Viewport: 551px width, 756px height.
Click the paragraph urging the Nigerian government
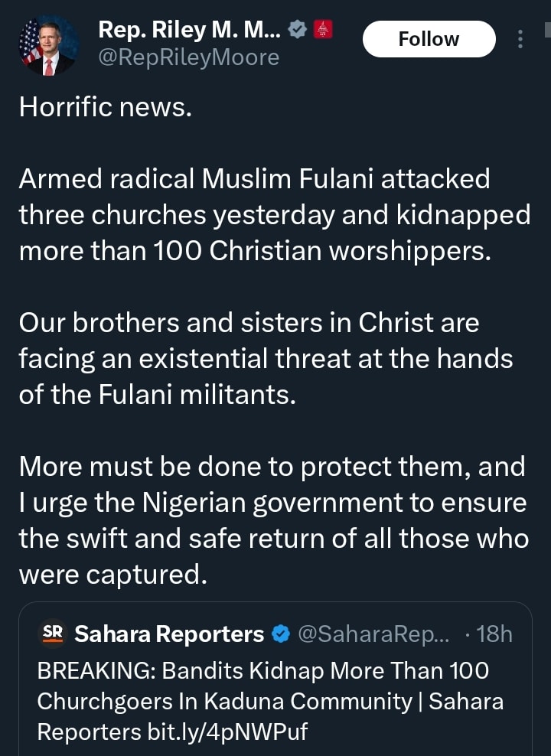tap(273, 520)
